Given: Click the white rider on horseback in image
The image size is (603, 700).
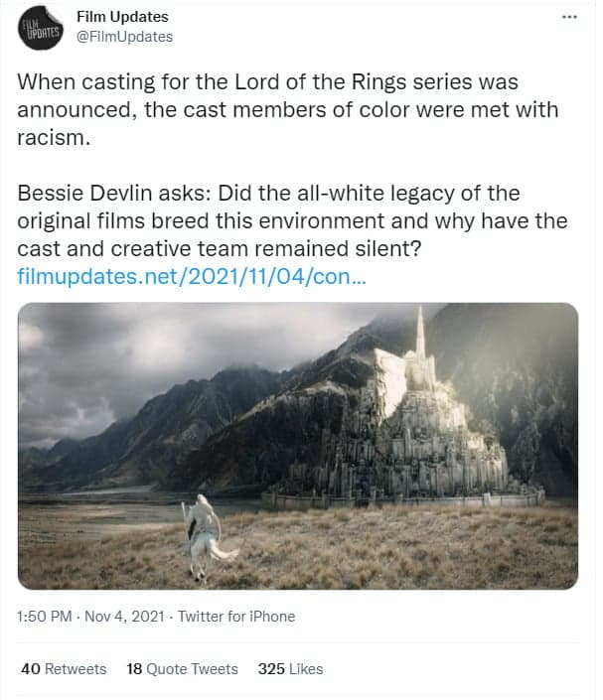Looking at the screenshot, I should click(206, 536).
